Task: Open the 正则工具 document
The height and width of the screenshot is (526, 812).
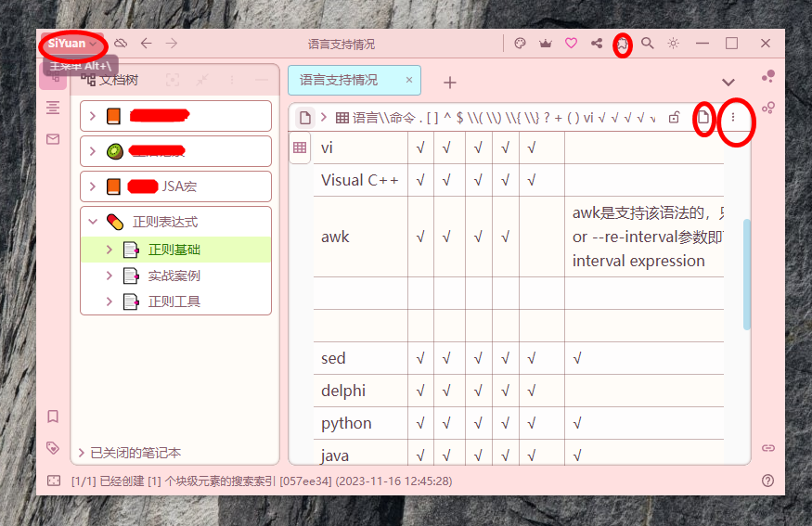Action: pyautogui.click(x=176, y=301)
